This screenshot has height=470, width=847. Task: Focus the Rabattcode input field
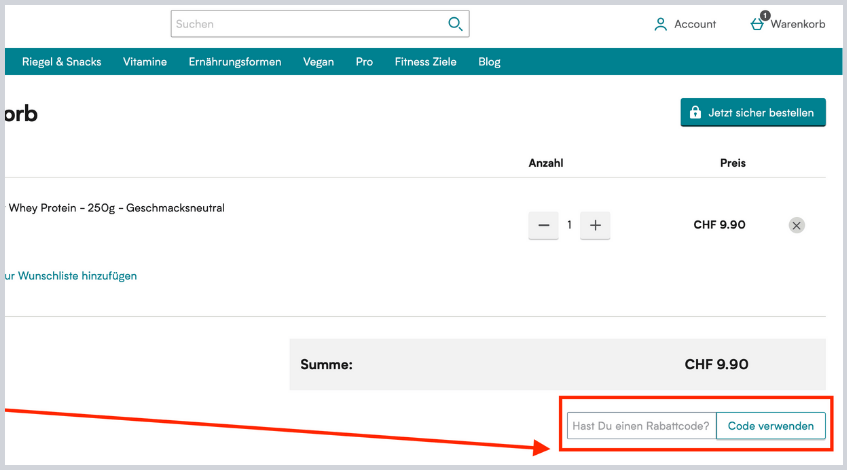(x=641, y=426)
